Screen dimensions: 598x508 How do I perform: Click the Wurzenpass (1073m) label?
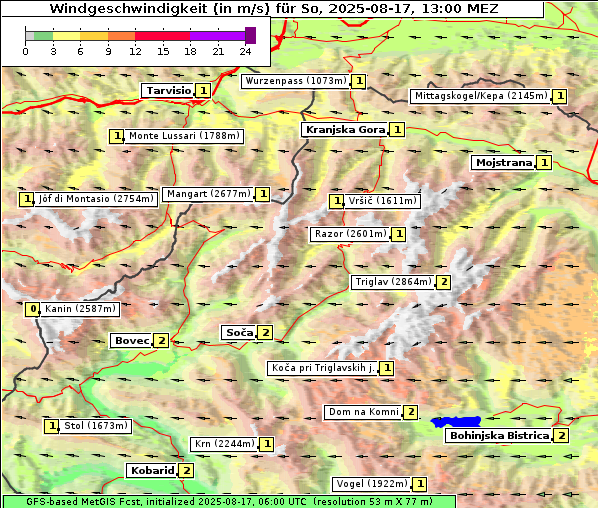296,81
